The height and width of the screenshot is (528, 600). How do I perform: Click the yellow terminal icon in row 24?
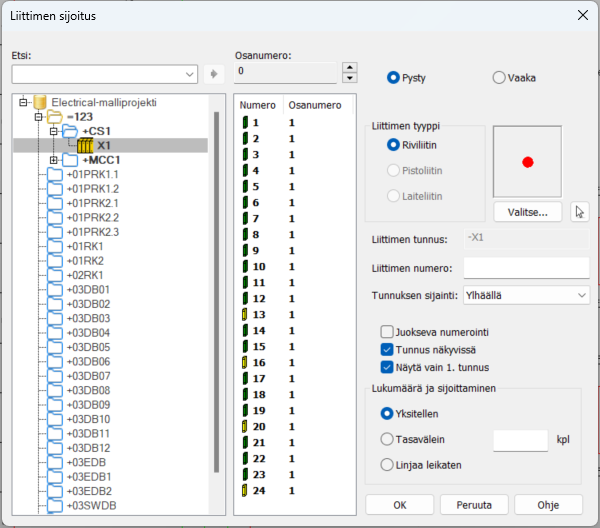tap(244, 491)
